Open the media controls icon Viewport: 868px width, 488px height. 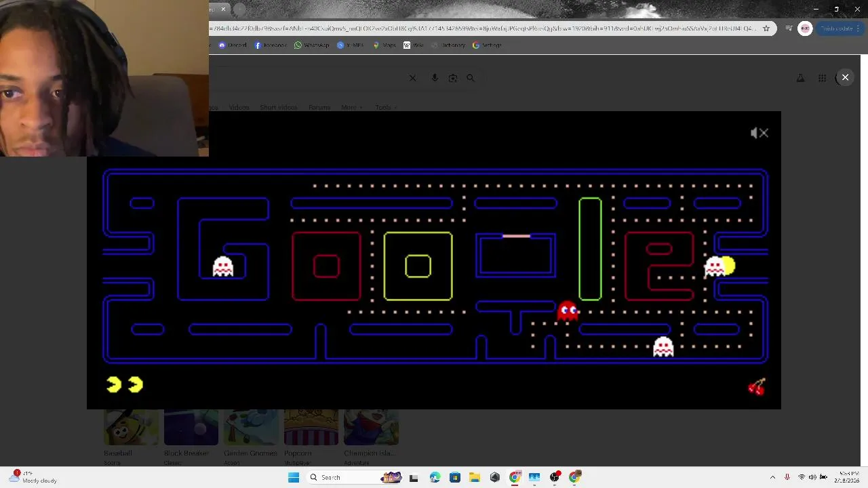pos(789,28)
